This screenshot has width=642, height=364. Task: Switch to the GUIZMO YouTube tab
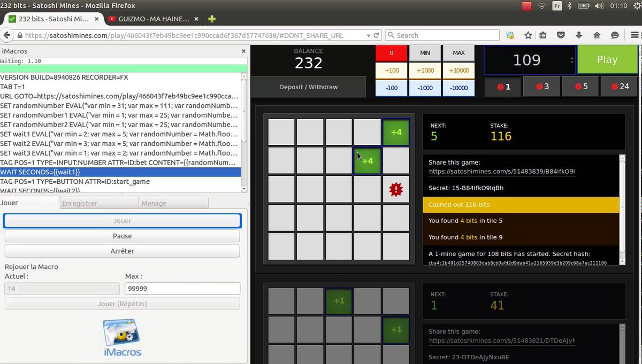[154, 19]
